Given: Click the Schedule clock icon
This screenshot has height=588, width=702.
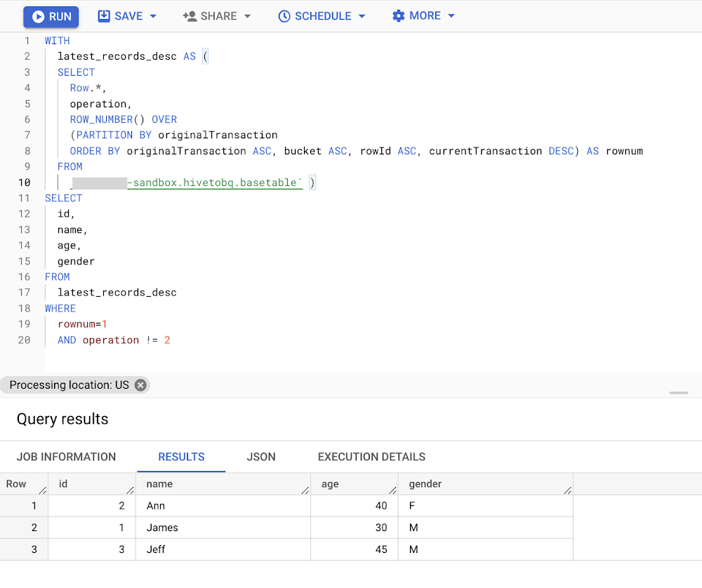Looking at the screenshot, I should pos(284,16).
